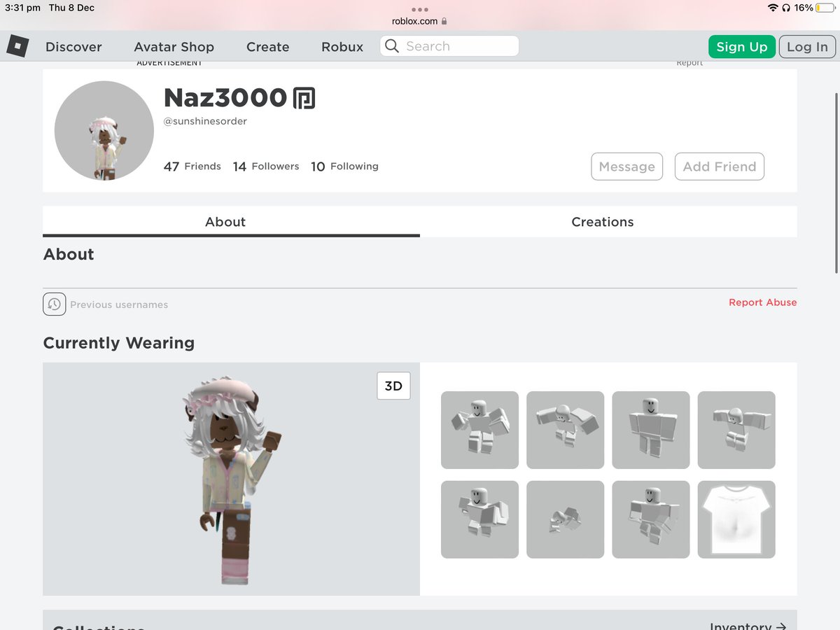Open the Discover menu
840x630 pixels.
click(73, 47)
